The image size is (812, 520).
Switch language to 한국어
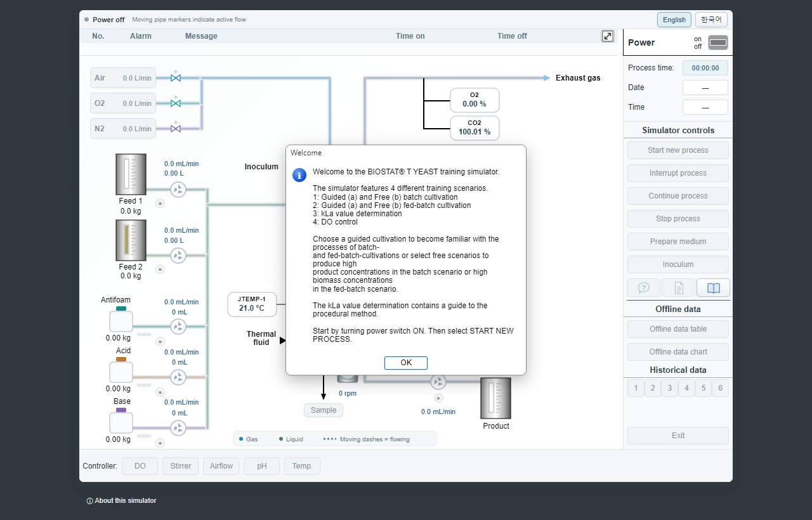click(711, 20)
